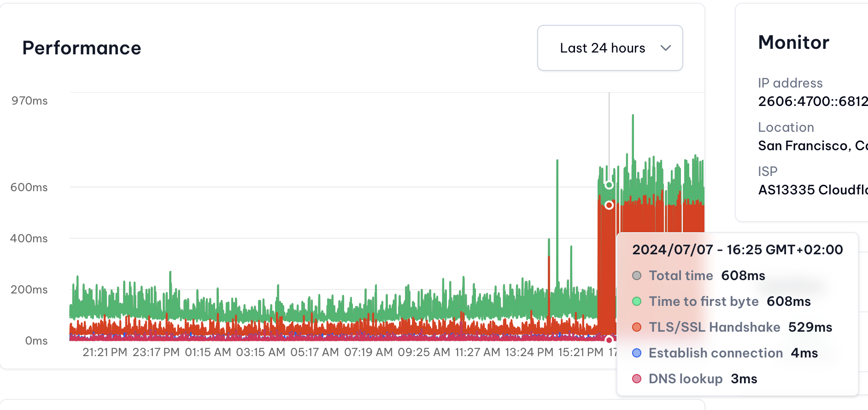Click the Performance heading
Screen dimensions: 868x410
pos(82,48)
